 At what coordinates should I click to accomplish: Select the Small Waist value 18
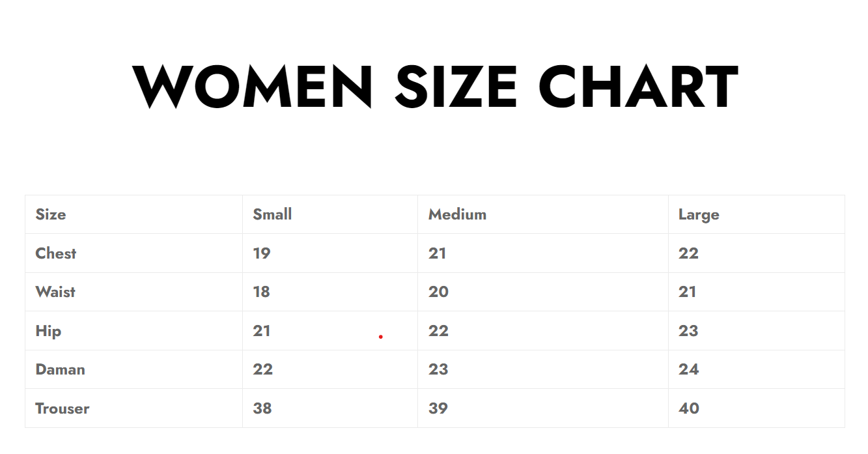click(x=261, y=292)
